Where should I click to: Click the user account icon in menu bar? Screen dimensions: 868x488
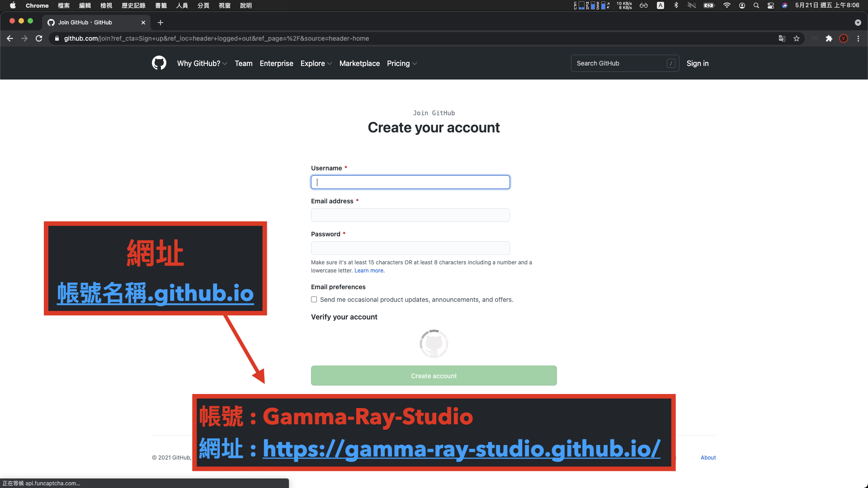(x=742, y=5)
